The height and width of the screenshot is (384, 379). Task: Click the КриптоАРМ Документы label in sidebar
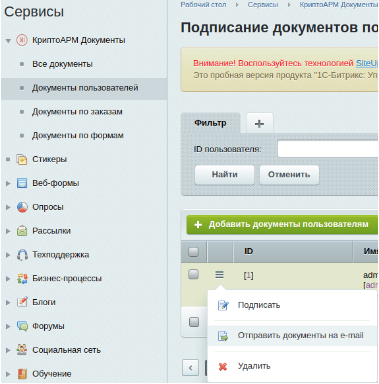tap(79, 40)
